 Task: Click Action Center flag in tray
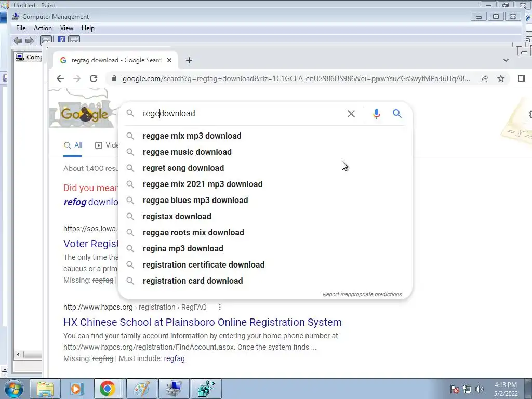click(x=454, y=389)
